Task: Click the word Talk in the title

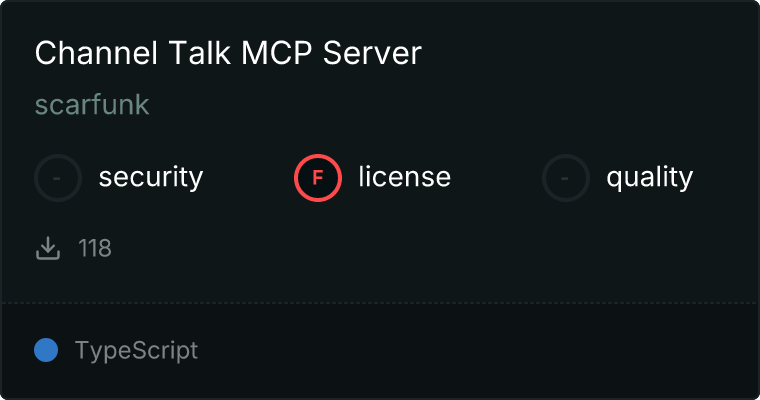Action: [199, 52]
